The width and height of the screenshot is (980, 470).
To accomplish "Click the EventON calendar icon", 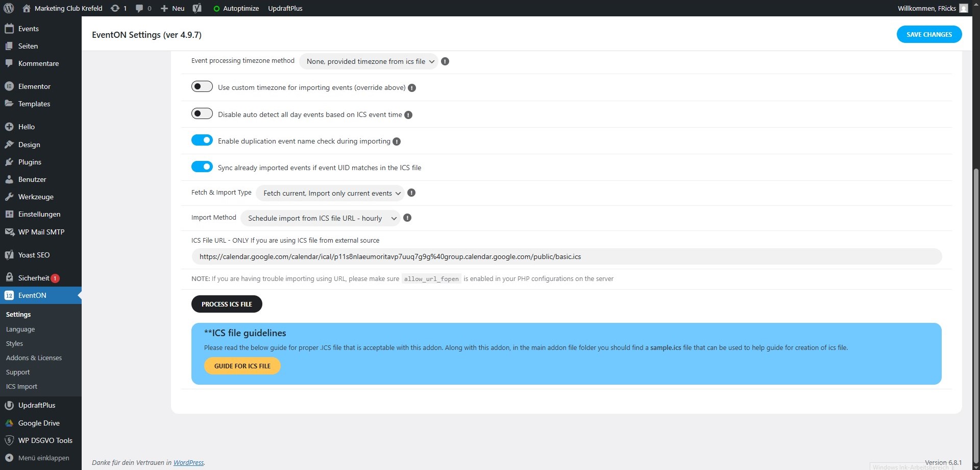I will [x=9, y=295].
